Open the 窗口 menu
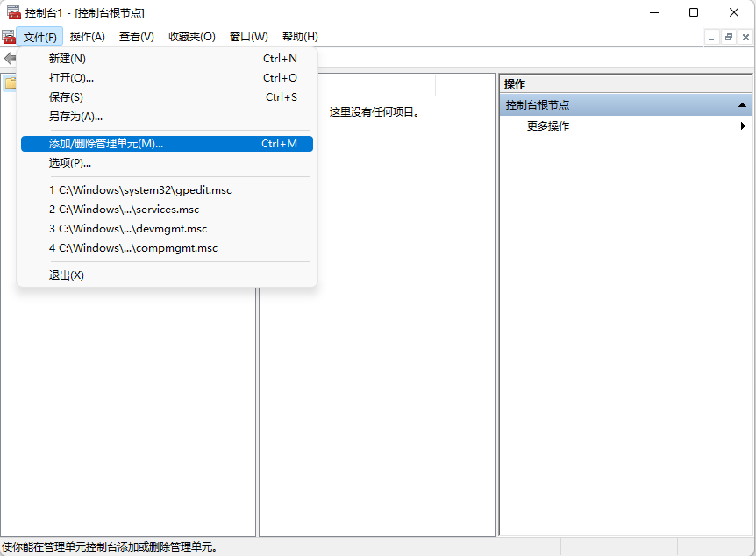The height and width of the screenshot is (556, 756). click(248, 37)
